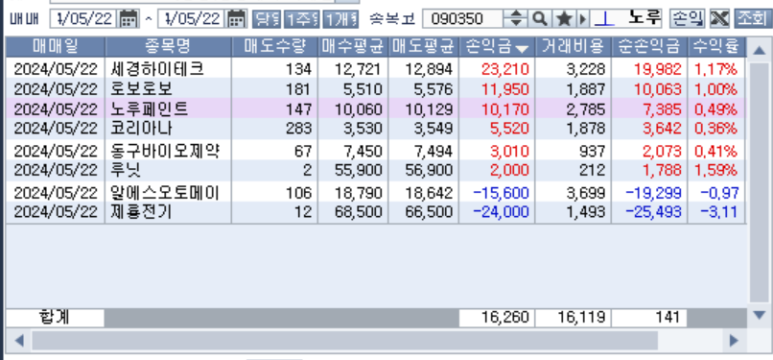Select the highlighted 노루페인트 row name

click(149, 109)
